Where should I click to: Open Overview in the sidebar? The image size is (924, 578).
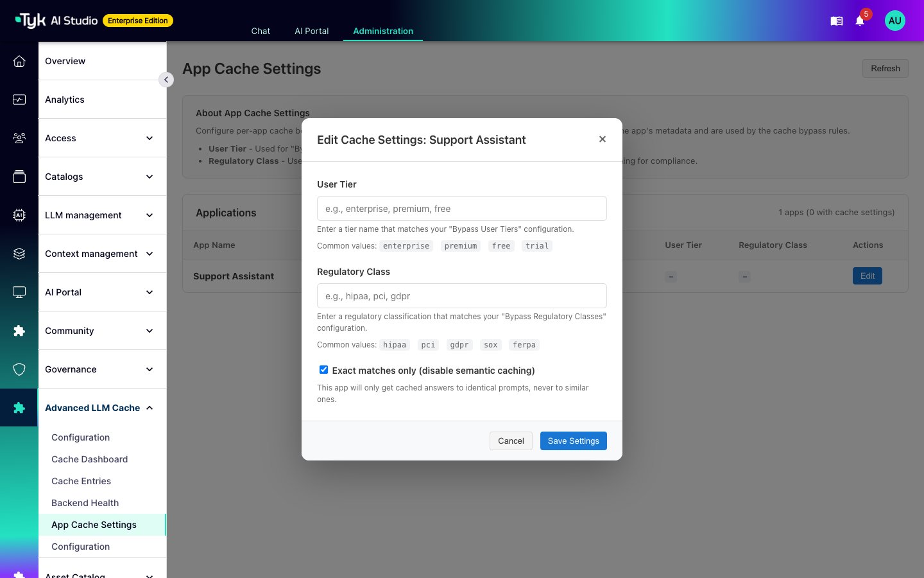coord(103,61)
